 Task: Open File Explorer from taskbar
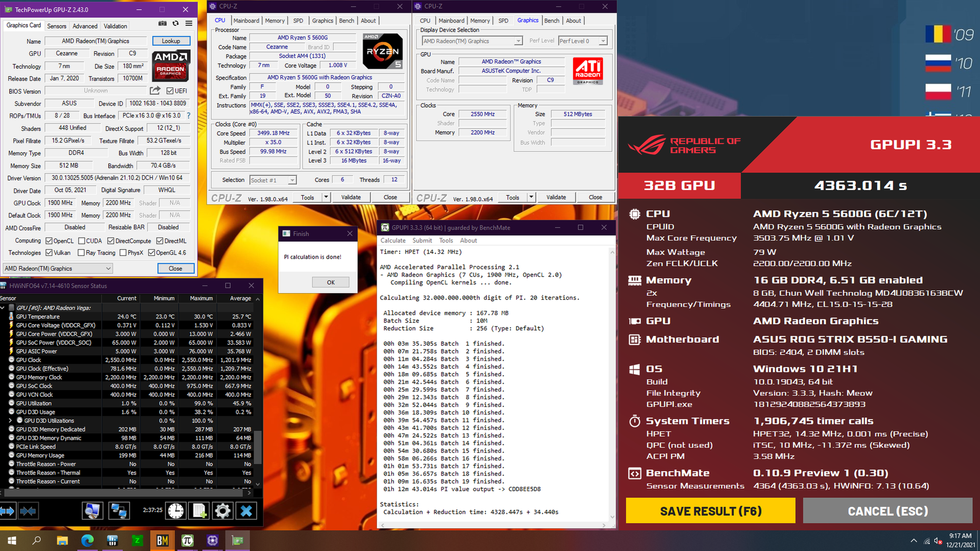click(x=62, y=540)
